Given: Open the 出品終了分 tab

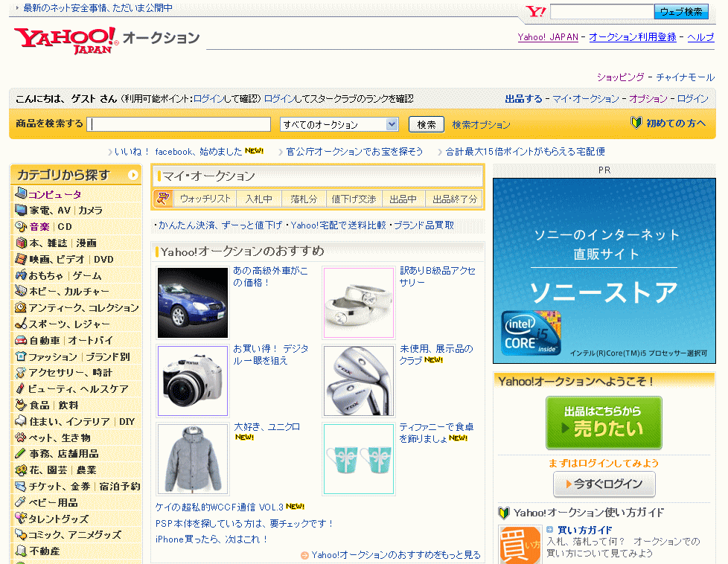Looking at the screenshot, I should click(x=455, y=199).
